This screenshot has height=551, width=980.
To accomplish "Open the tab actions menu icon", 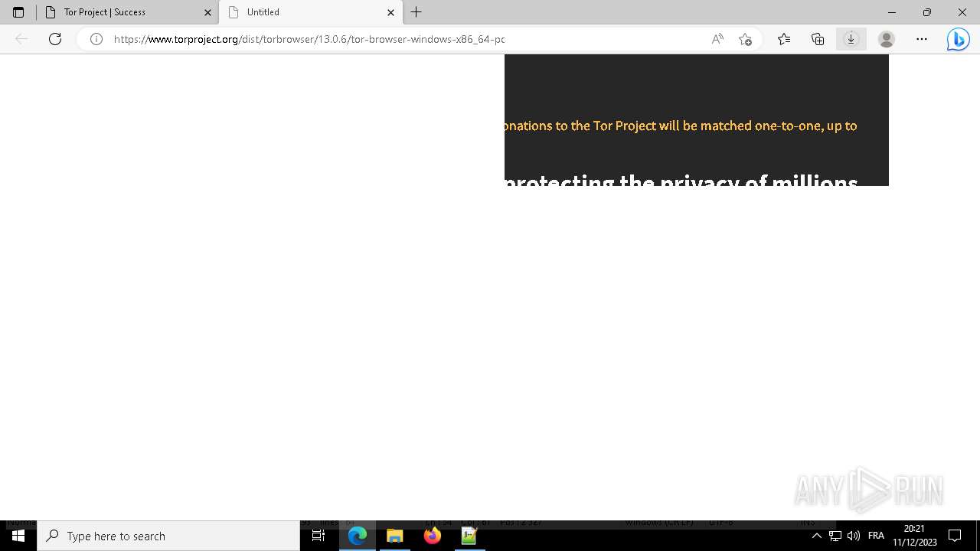I will tap(18, 12).
